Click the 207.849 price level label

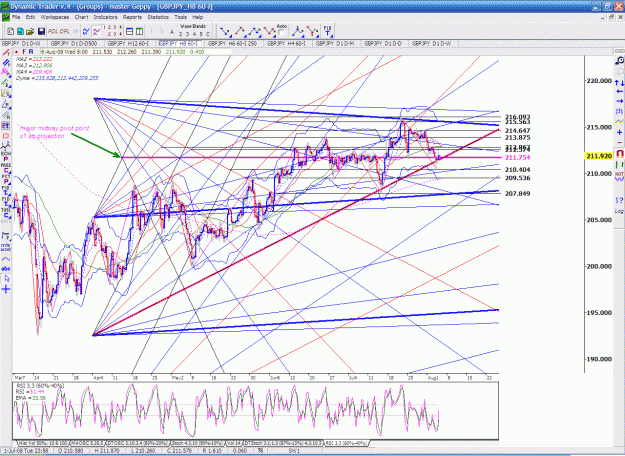click(517, 194)
